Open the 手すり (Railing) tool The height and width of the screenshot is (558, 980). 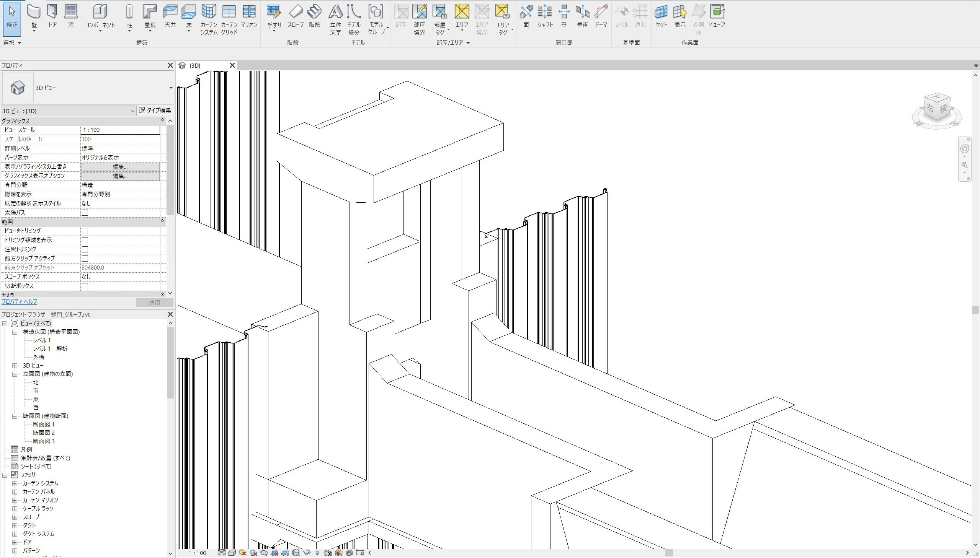tap(274, 12)
